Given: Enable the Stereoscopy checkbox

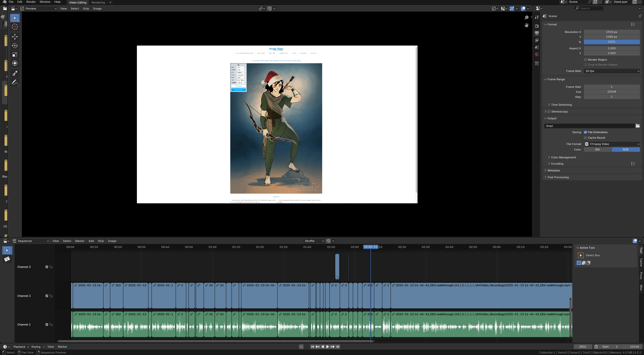Looking at the screenshot, I should pyautogui.click(x=549, y=112).
